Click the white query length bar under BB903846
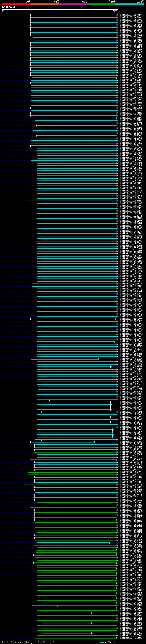The image size is (146, 644). pos(60,9)
